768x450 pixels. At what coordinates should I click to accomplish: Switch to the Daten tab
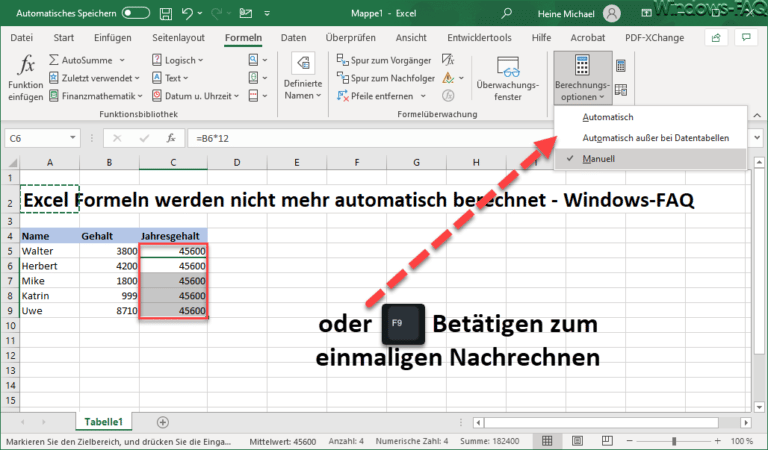(x=293, y=38)
